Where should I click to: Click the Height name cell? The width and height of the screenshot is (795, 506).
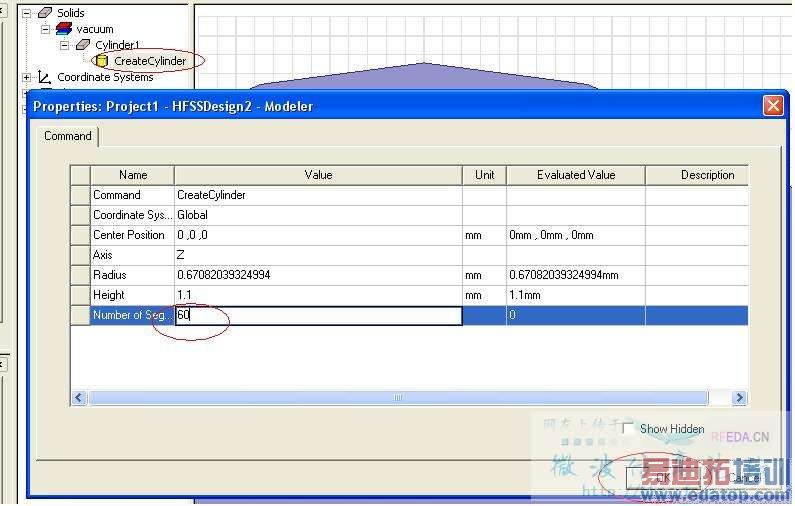(x=132, y=295)
